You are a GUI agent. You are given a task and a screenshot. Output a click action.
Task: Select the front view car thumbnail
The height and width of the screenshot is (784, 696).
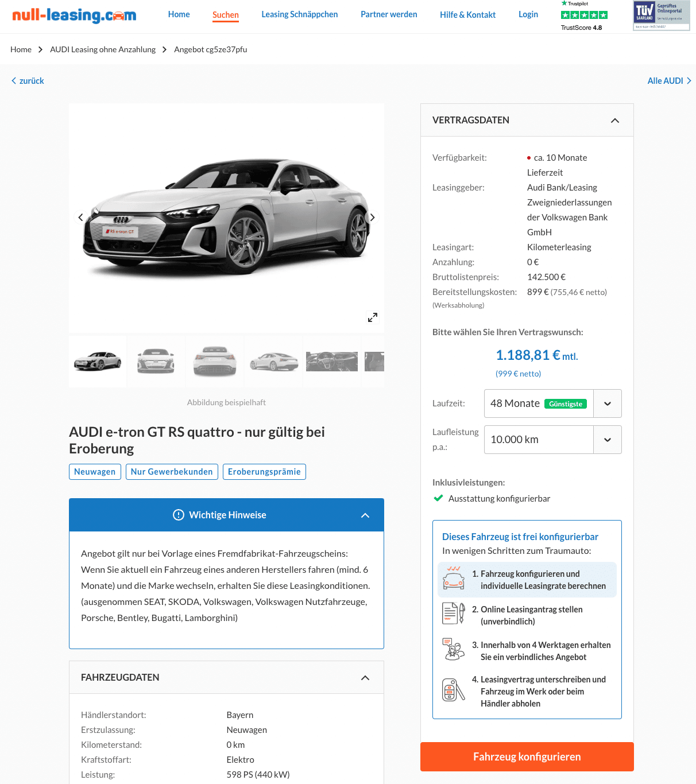tap(156, 362)
